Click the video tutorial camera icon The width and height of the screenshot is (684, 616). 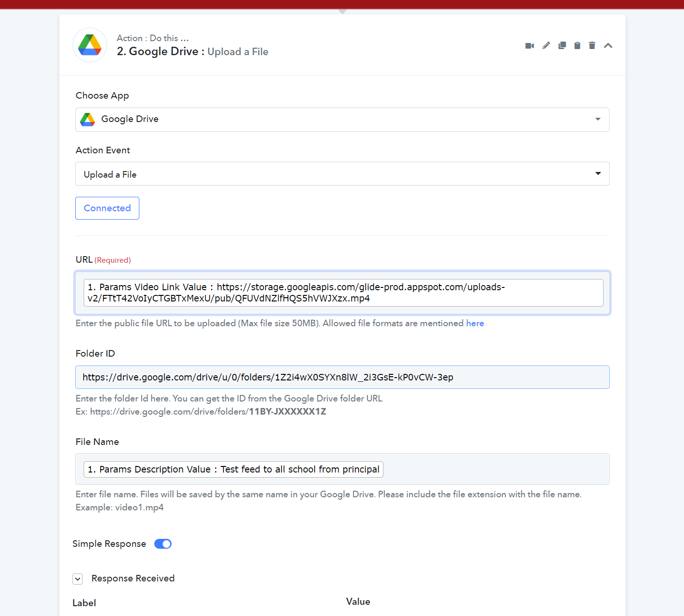(x=530, y=46)
